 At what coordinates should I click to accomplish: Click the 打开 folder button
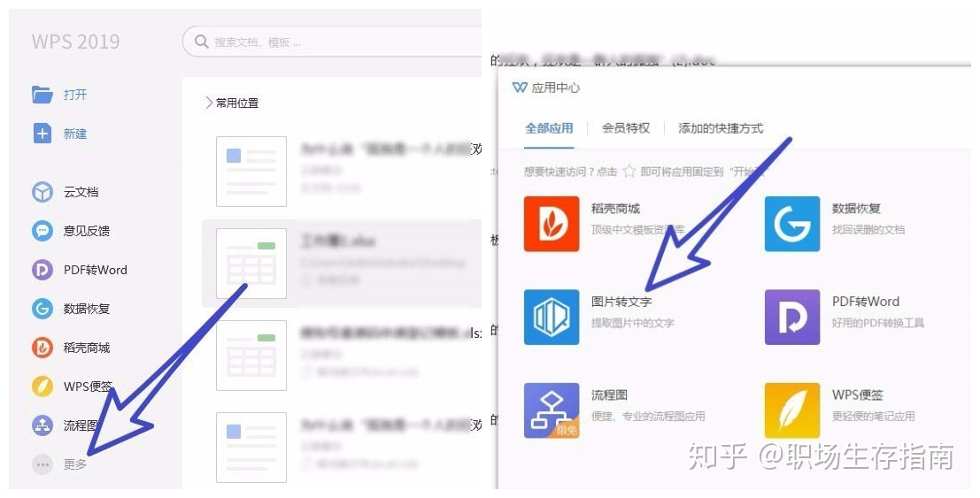[x=59, y=95]
